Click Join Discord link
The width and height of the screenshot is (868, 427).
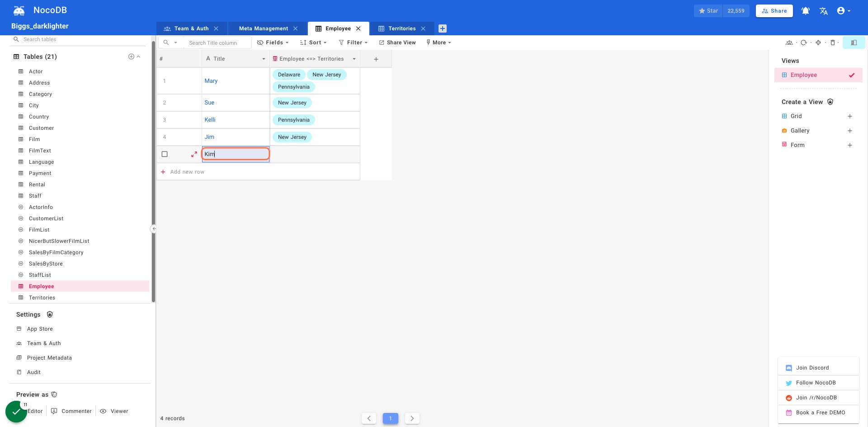[812, 368]
